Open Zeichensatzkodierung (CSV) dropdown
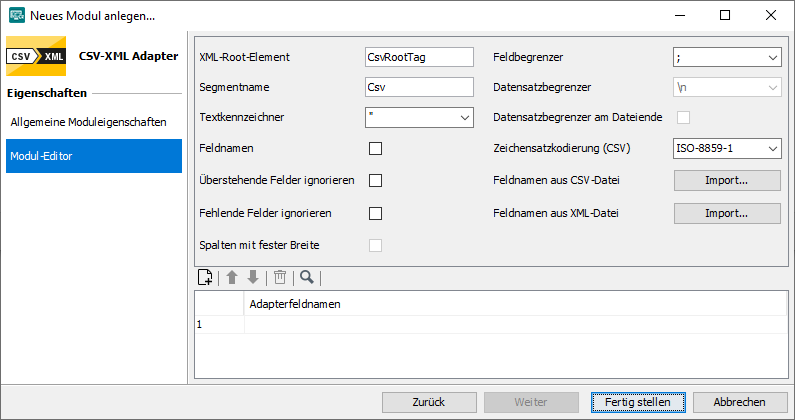This screenshot has width=795, height=420. [726, 149]
